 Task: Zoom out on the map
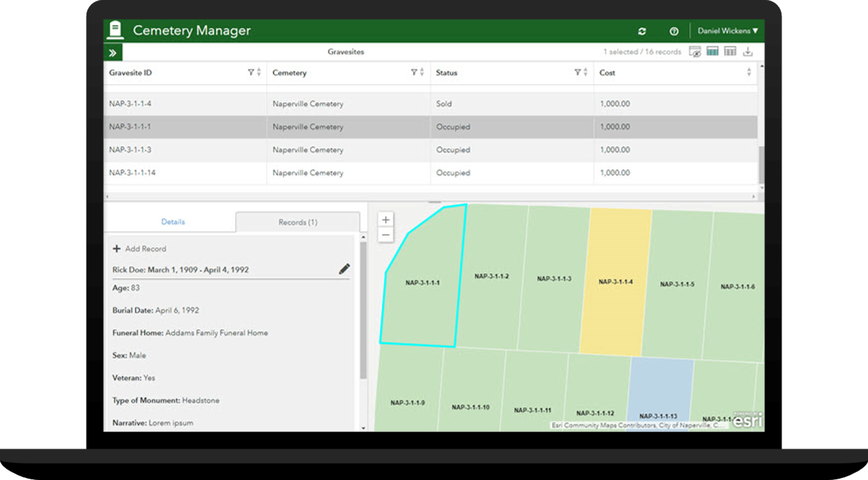pyautogui.click(x=385, y=235)
